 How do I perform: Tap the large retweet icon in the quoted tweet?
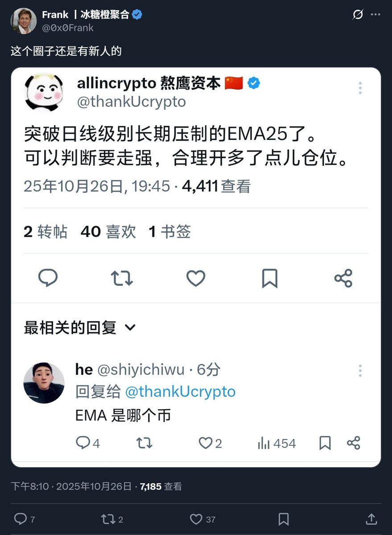coord(122,278)
